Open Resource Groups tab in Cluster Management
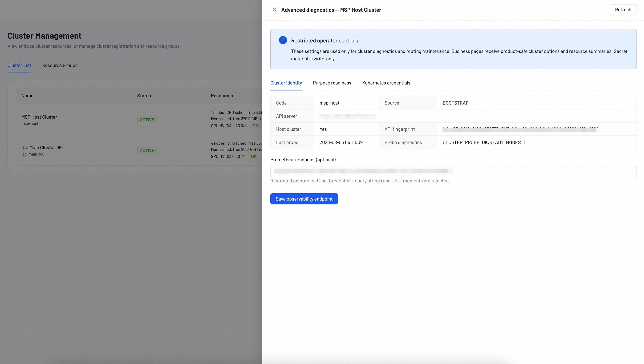644x364 pixels. coord(60,66)
